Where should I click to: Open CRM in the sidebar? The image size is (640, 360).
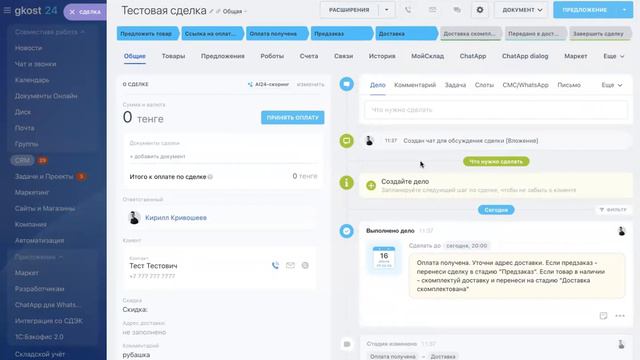22,160
